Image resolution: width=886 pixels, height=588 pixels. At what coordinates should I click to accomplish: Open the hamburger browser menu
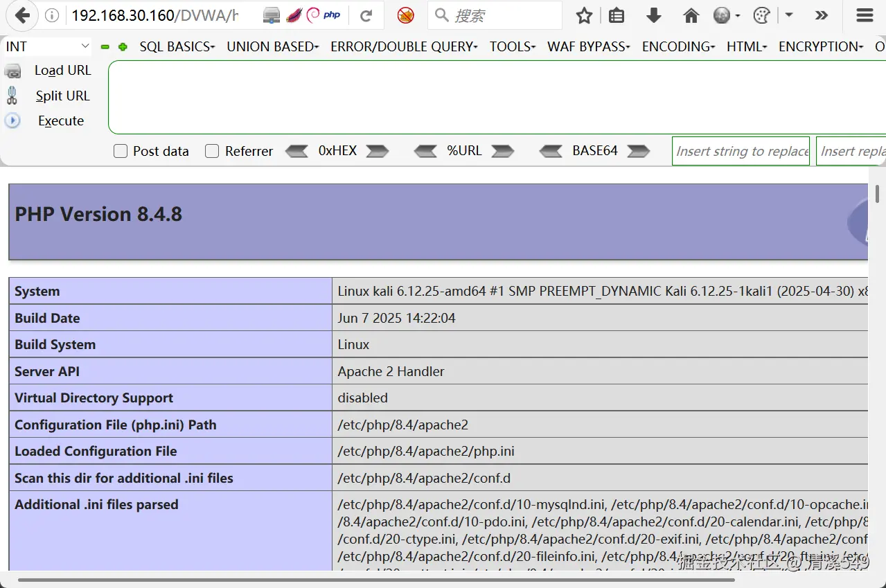pyautogui.click(x=865, y=15)
